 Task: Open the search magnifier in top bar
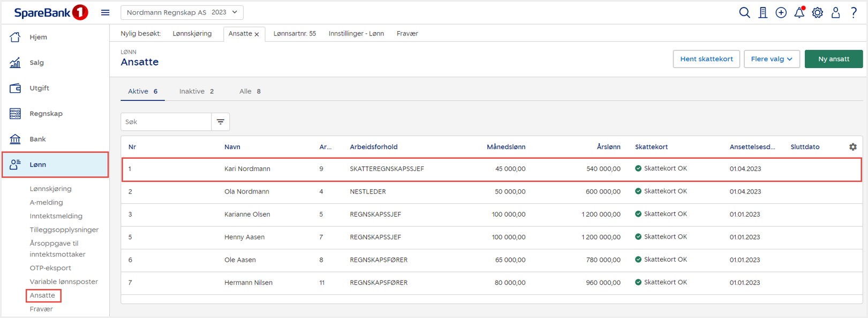coord(744,12)
